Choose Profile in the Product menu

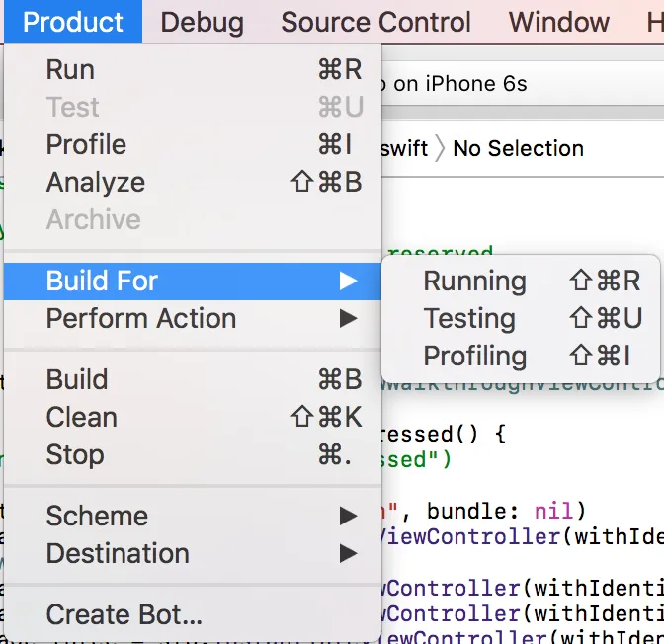86,145
